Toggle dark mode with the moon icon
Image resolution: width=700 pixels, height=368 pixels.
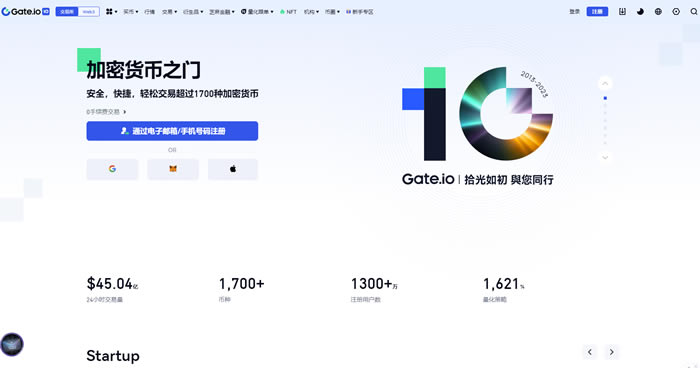click(x=640, y=12)
